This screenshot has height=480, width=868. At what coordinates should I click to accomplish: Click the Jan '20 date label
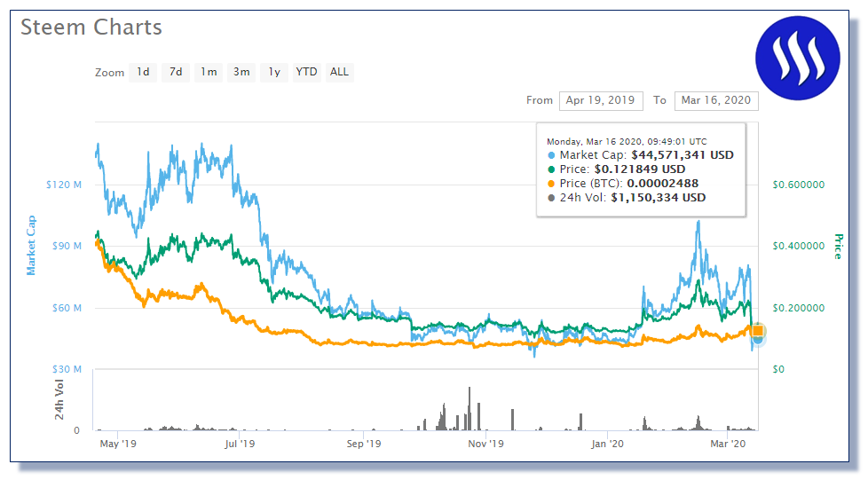pyautogui.click(x=607, y=444)
